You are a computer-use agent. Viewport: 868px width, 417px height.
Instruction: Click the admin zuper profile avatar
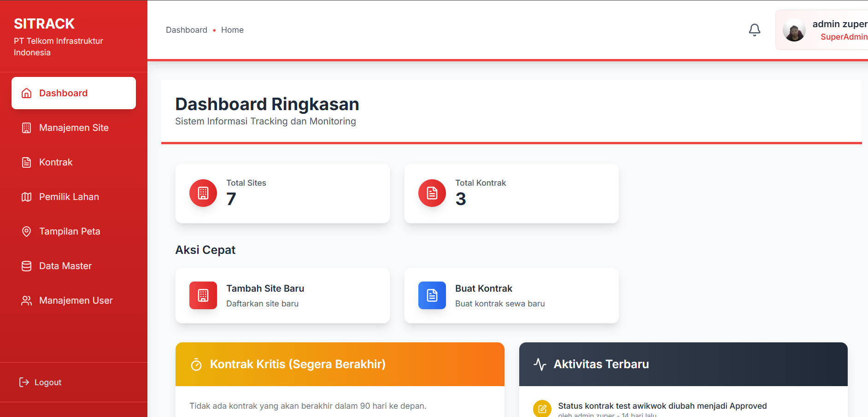[794, 30]
